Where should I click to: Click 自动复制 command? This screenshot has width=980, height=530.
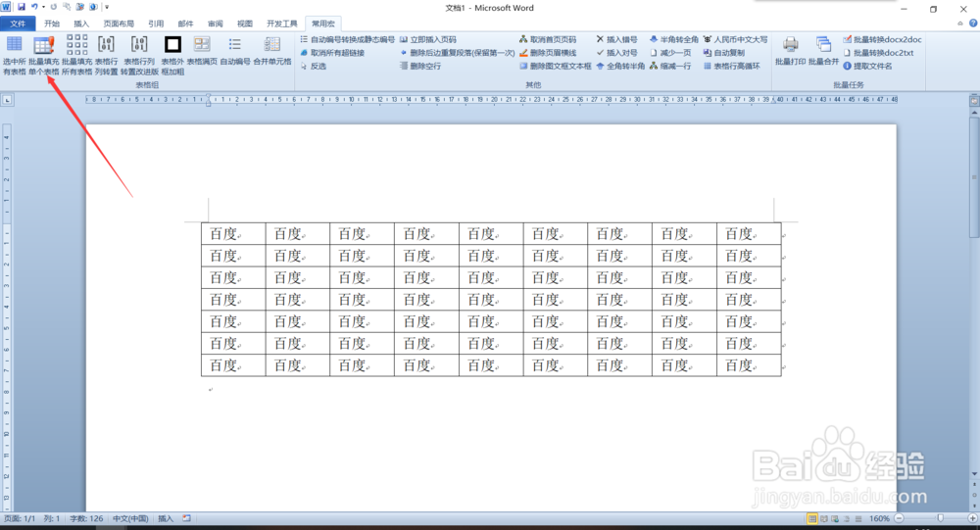point(724,53)
